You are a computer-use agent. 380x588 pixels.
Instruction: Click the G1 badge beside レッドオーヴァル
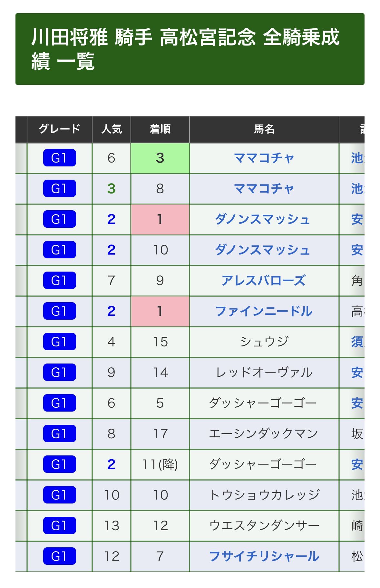pos(59,373)
